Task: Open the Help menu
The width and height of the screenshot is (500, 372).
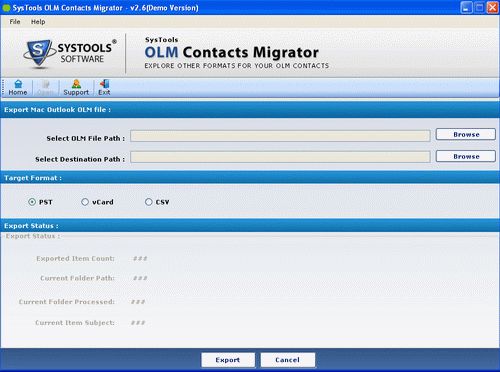Action: tap(38, 22)
